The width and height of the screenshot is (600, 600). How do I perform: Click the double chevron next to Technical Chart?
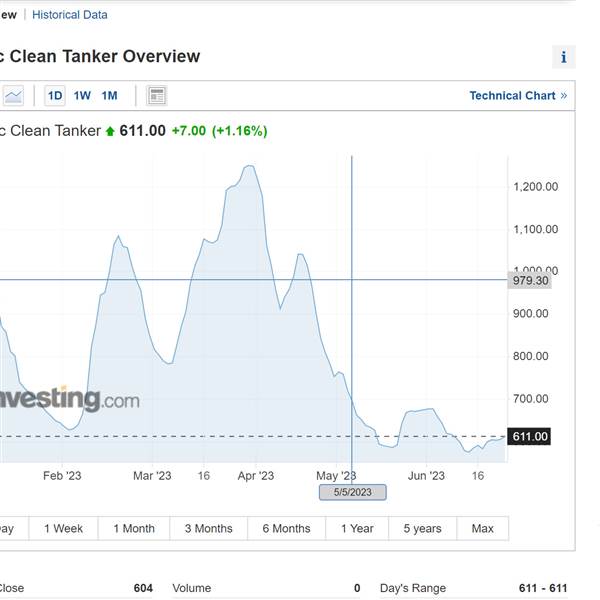point(564,96)
